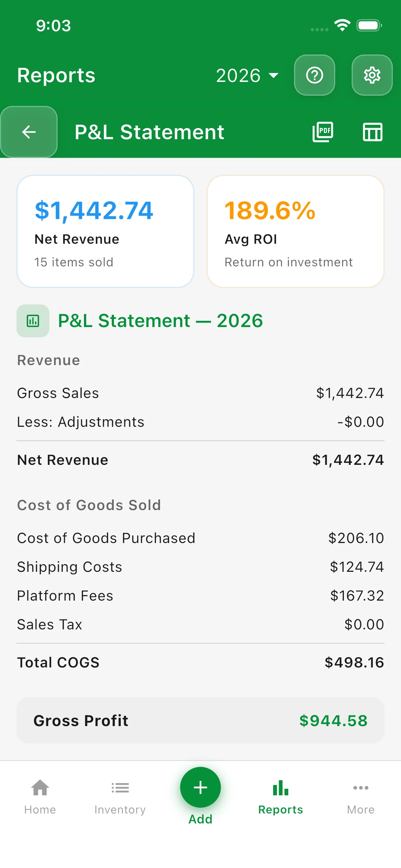Expand the 2026 year dropdown
Screen dimensions: 401x868
click(x=247, y=75)
